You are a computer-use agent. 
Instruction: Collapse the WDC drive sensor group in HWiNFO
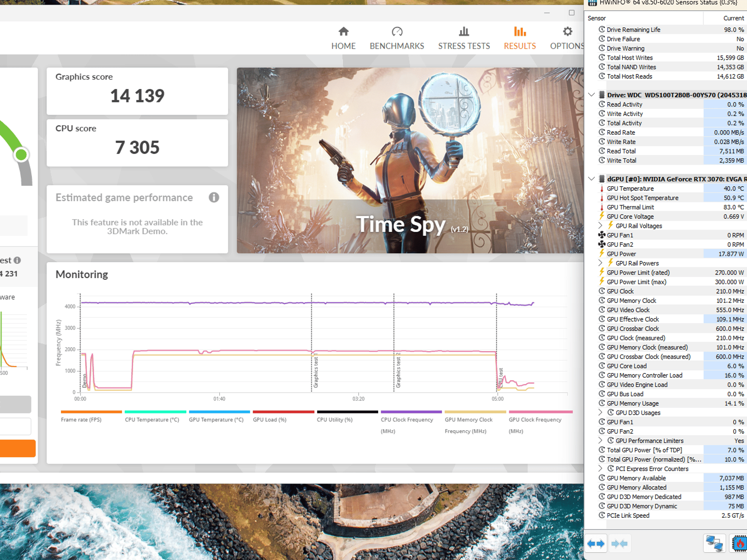click(x=592, y=95)
